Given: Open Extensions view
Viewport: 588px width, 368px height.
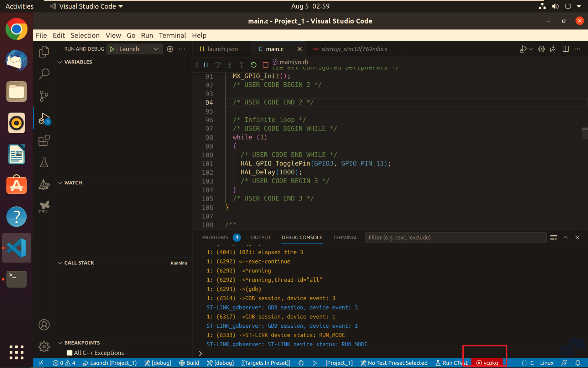Looking at the screenshot, I should click(x=44, y=140).
